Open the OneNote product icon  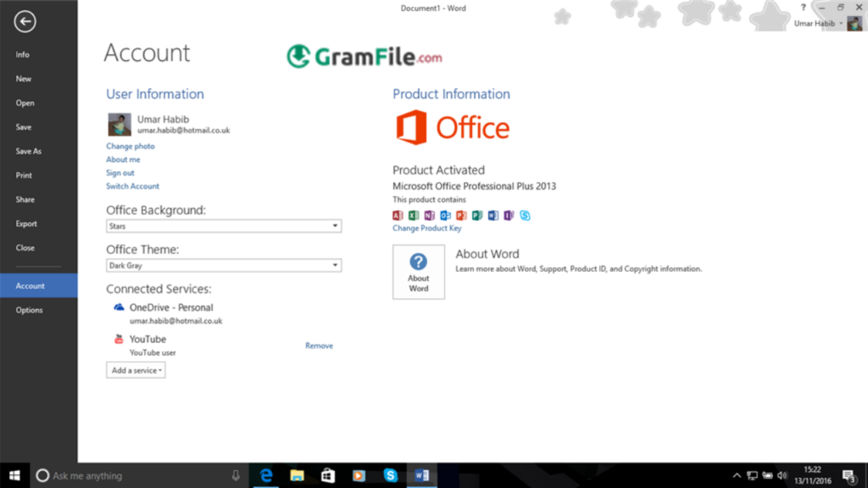click(x=429, y=215)
